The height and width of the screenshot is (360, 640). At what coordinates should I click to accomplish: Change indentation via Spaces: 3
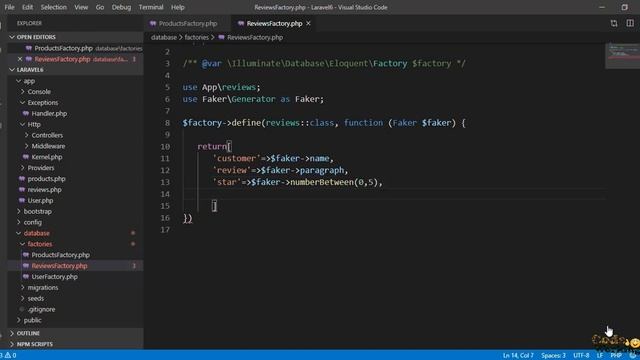[x=553, y=355]
